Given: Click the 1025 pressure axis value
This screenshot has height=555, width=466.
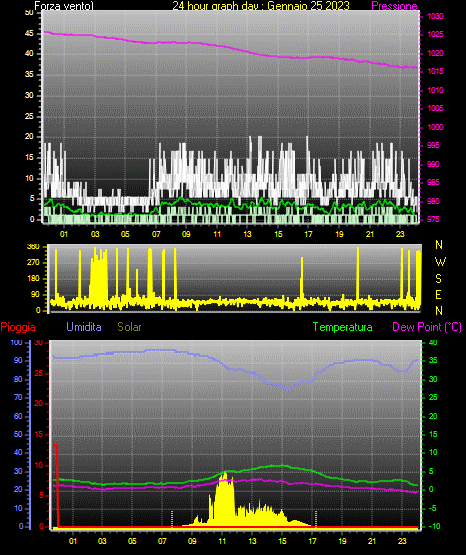Looking at the screenshot, I should coord(435,34).
